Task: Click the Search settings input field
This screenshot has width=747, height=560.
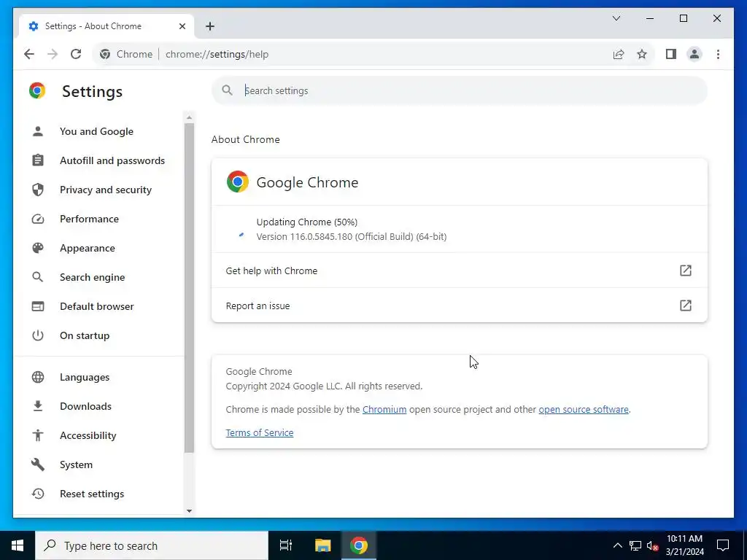Action: (460, 90)
